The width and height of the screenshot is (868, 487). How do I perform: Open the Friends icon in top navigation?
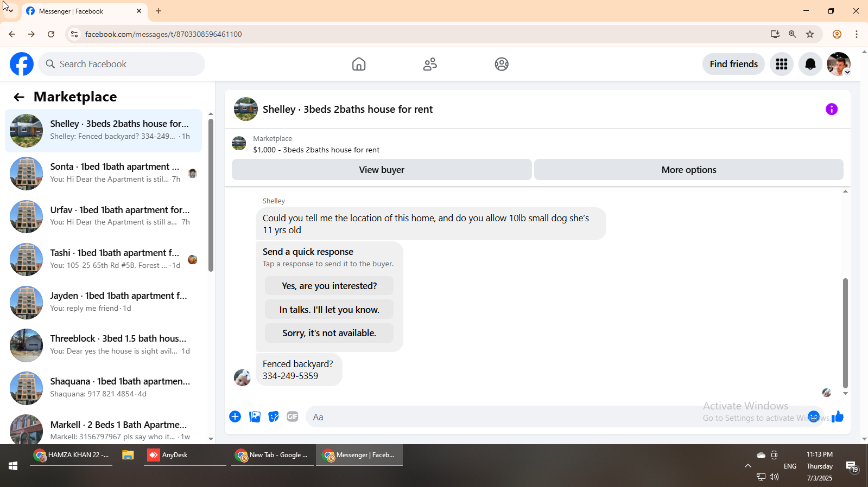coord(430,64)
